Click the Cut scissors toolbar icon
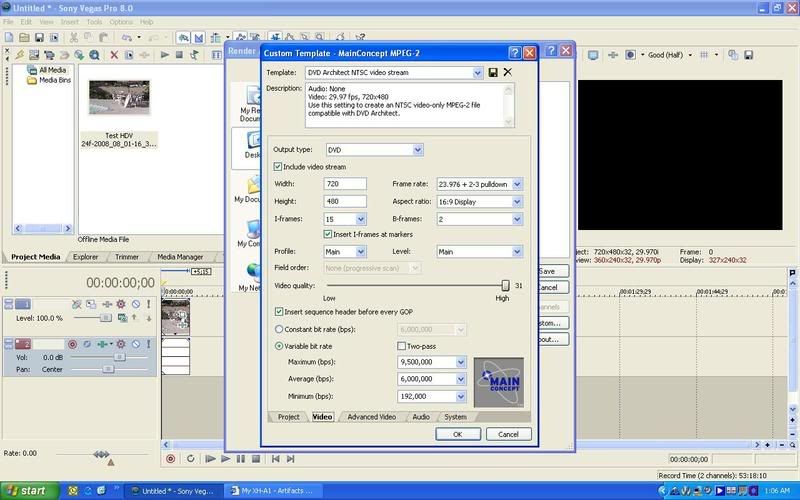800x500 pixels. point(73,37)
